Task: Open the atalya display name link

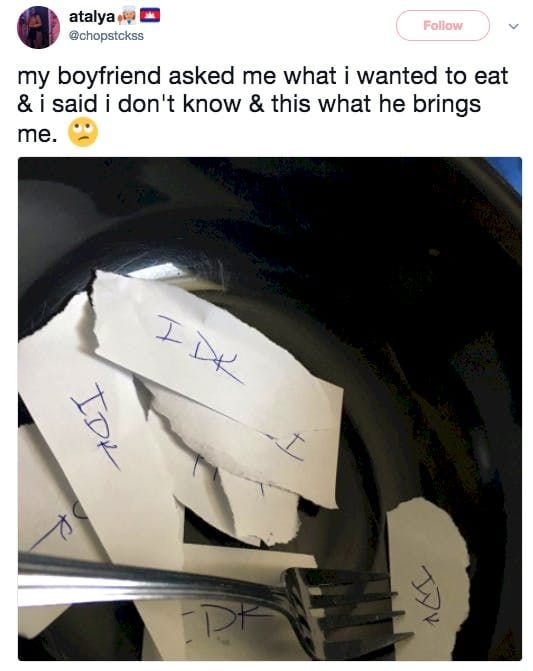Action: (92, 17)
